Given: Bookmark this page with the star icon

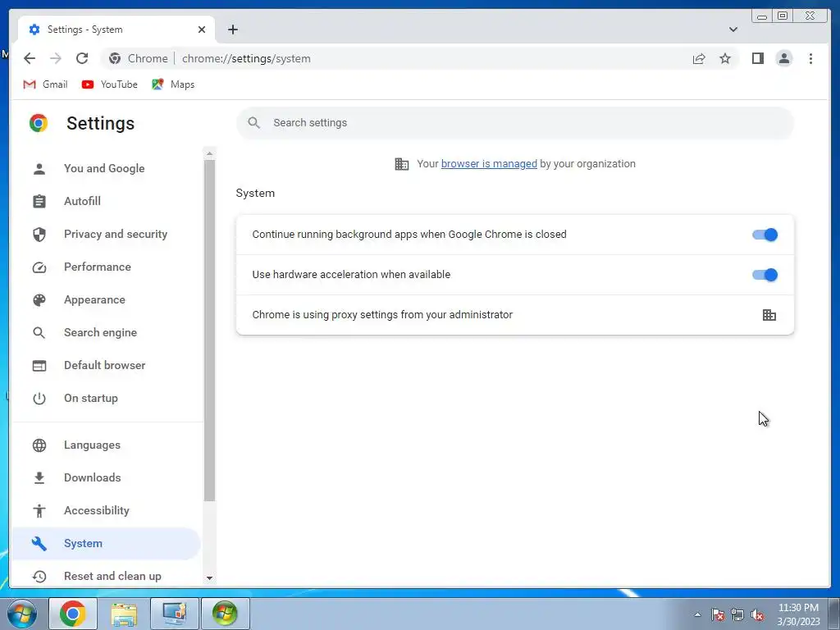Looking at the screenshot, I should pos(725,58).
